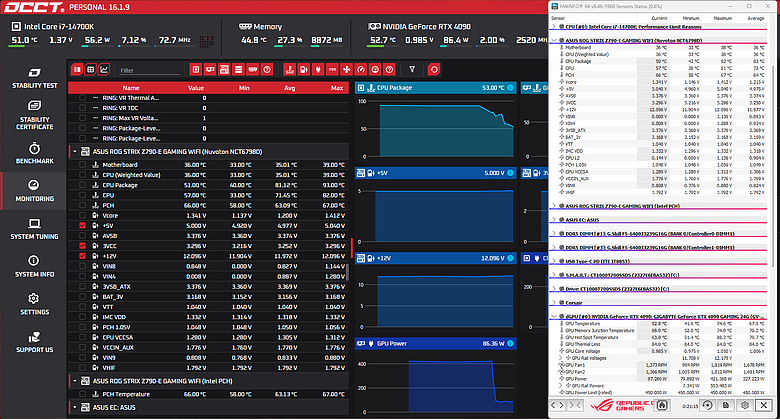Click HWiNFO Maximum column header
The width and height of the screenshot is (780, 419).
(x=722, y=18)
